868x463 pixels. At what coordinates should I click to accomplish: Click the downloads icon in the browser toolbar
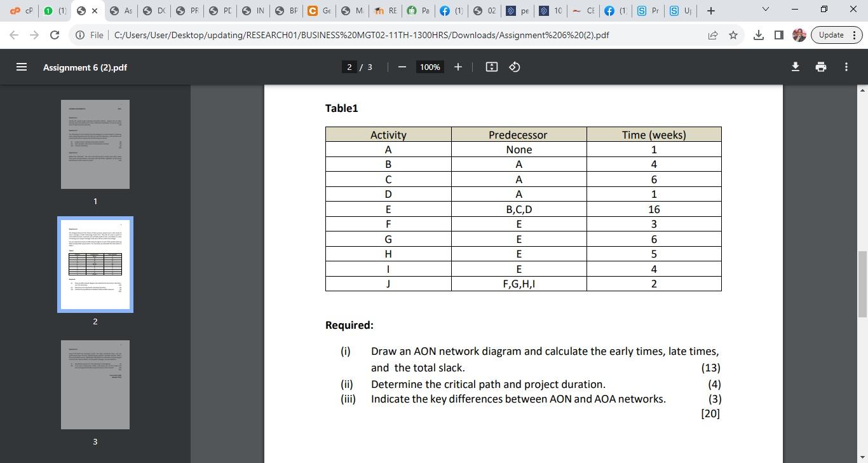click(758, 35)
